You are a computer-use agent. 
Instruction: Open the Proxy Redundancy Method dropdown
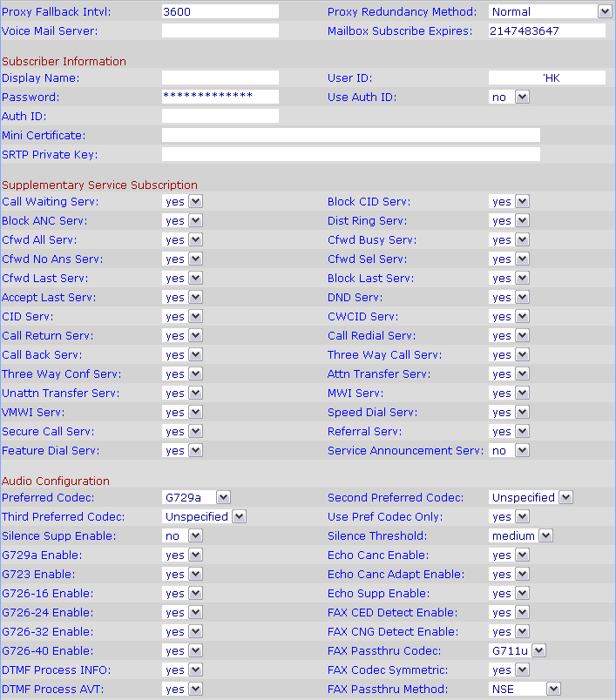point(550,11)
